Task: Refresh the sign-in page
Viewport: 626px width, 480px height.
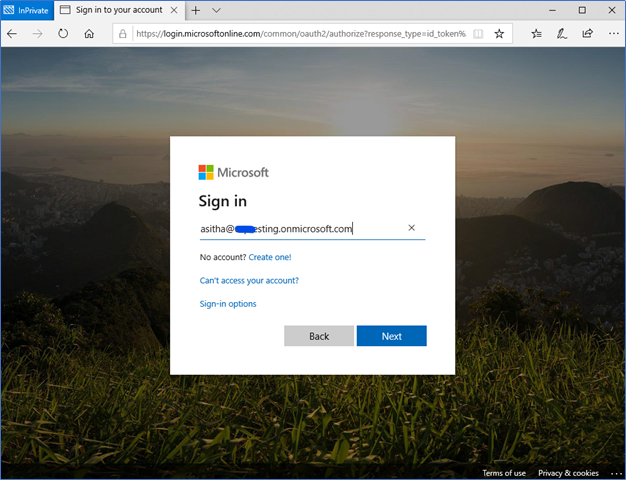Action: [x=63, y=34]
